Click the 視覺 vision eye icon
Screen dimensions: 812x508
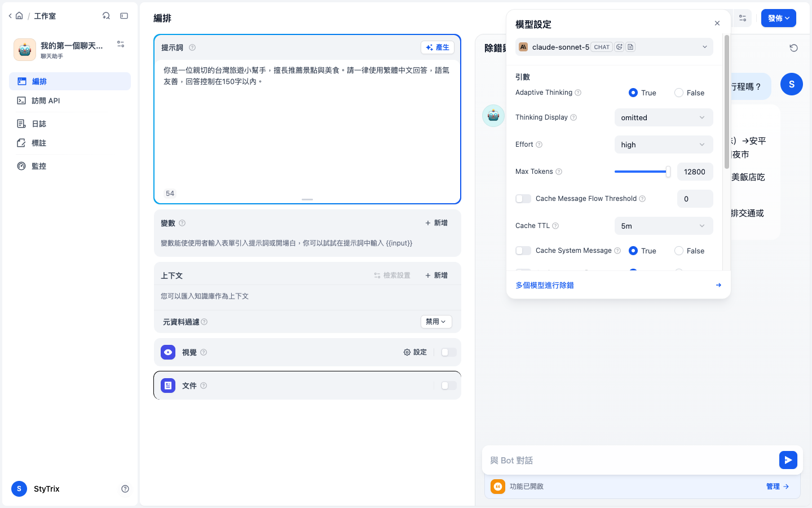coord(168,352)
